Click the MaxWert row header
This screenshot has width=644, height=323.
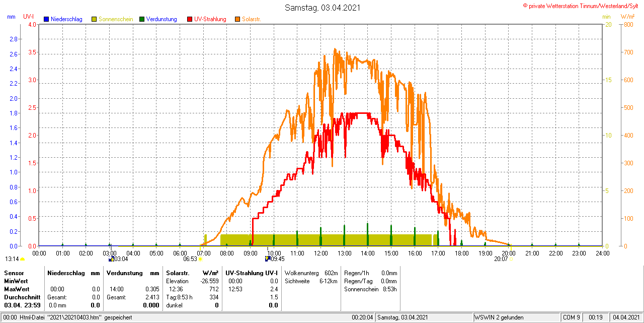click(17, 289)
